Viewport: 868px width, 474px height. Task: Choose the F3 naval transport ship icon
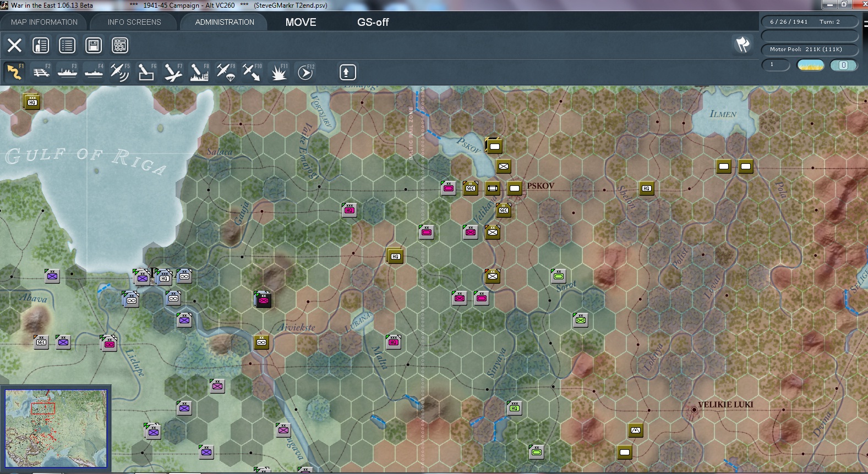pos(67,72)
